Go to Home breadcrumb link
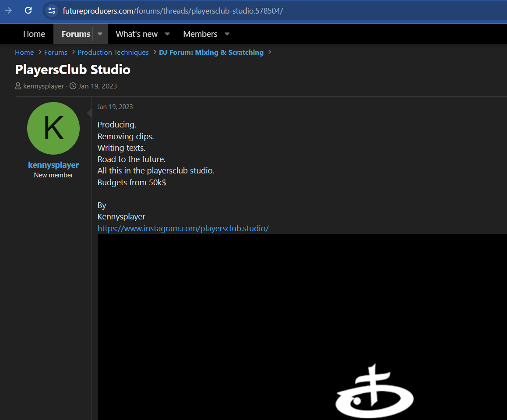507x420 pixels. [24, 53]
